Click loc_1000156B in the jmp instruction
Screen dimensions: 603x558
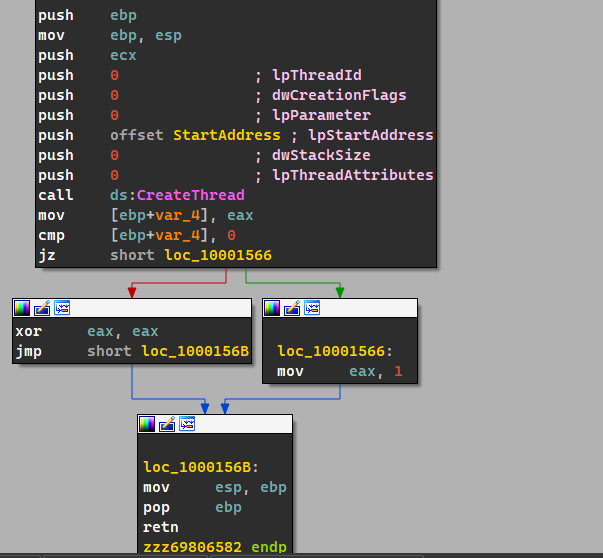[195, 351]
